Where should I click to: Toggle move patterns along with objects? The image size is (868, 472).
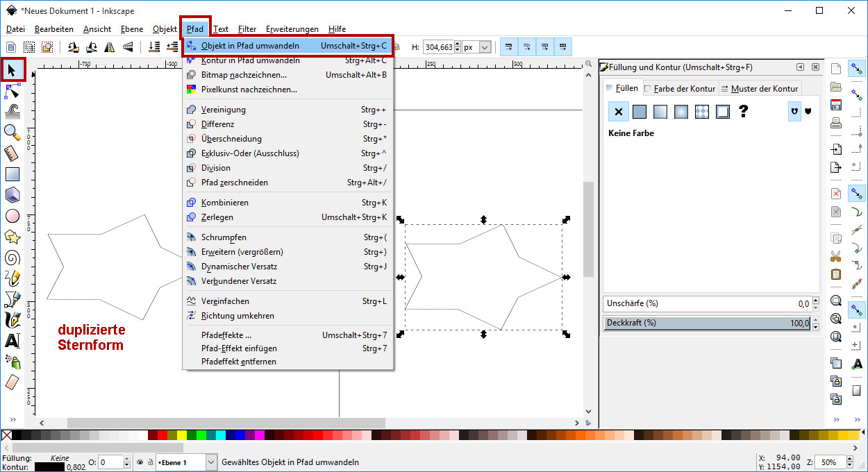(x=563, y=47)
